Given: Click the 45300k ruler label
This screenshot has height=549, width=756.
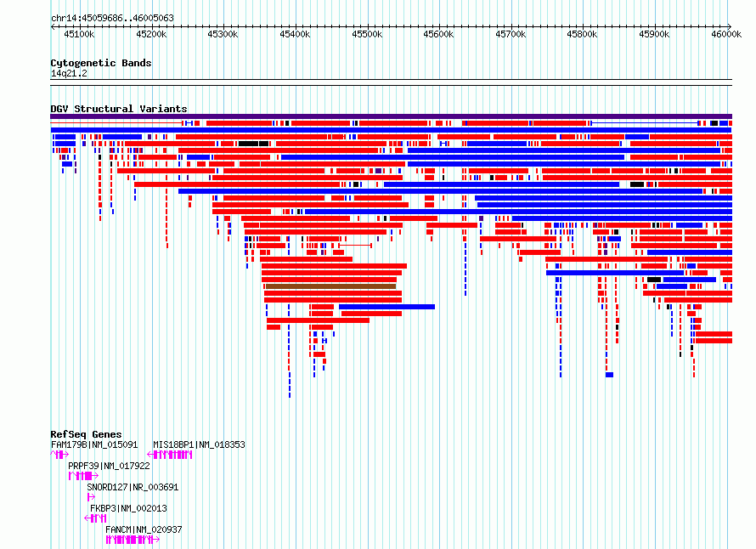Looking at the screenshot, I should click(x=223, y=34).
